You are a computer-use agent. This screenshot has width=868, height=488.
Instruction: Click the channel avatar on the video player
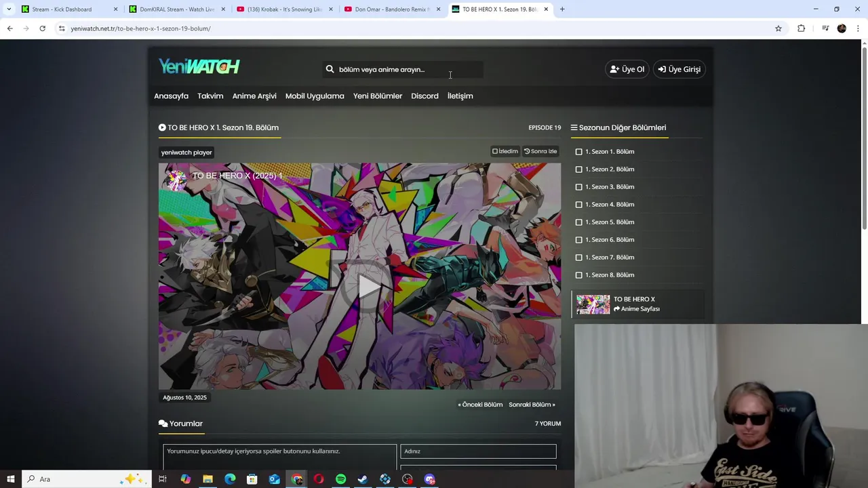(x=176, y=180)
